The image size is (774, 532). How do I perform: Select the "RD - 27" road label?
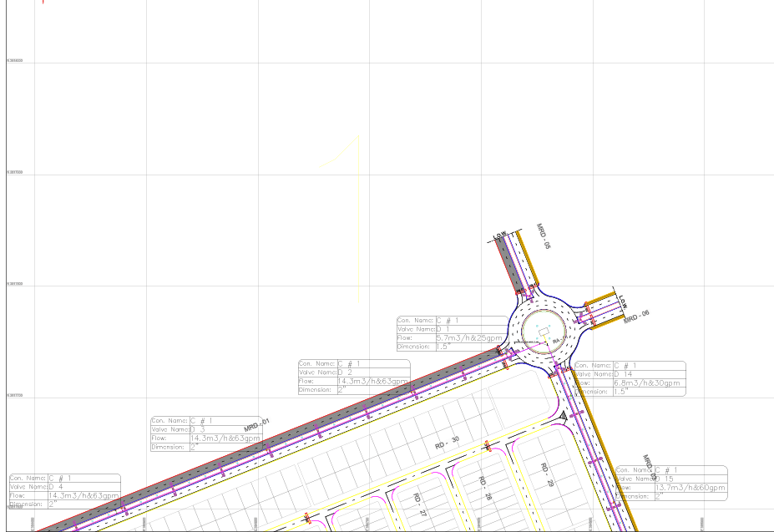pyautogui.click(x=420, y=504)
